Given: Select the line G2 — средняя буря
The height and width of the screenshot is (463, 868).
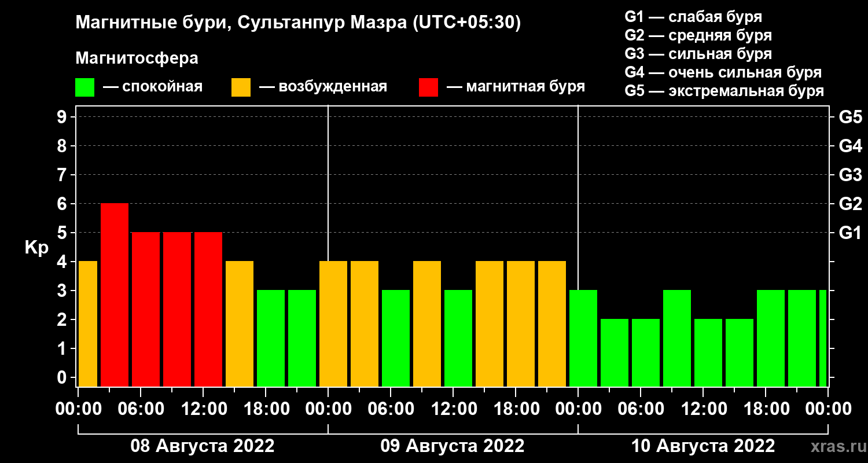Looking at the screenshot, I should [698, 35].
